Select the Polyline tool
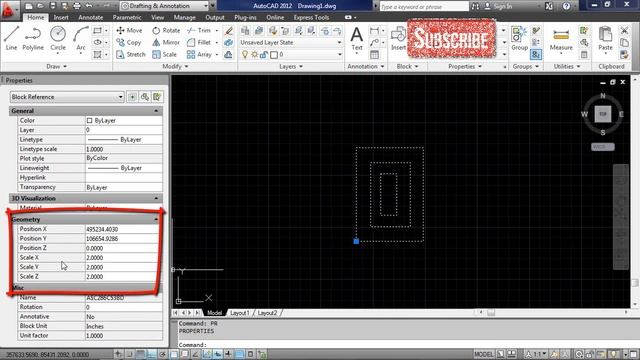This screenshot has height=360, width=640. [33, 38]
